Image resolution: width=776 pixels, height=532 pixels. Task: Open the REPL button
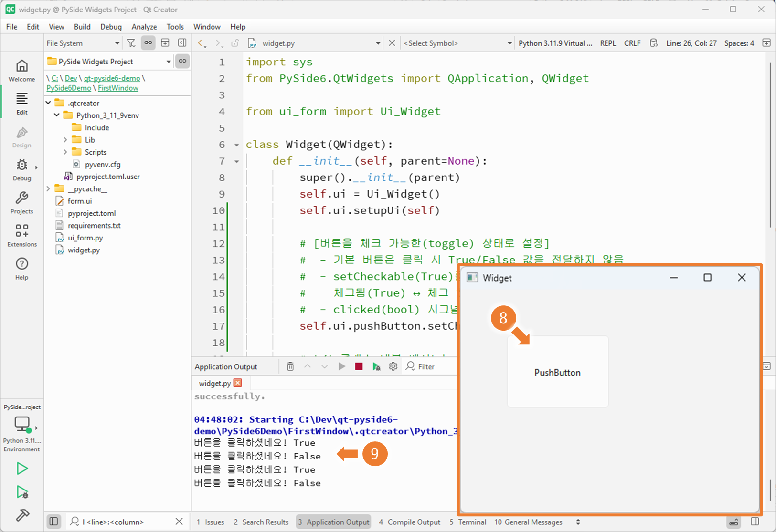click(x=608, y=43)
